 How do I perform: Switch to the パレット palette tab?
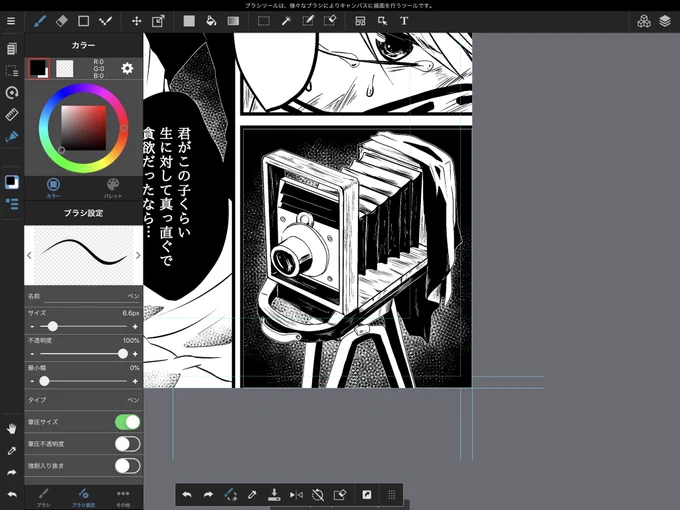[113, 188]
